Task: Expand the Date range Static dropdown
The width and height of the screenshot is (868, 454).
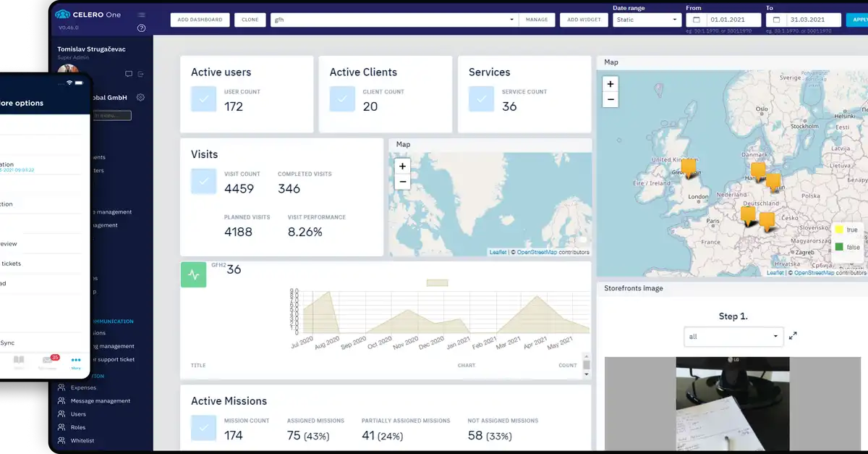Action: [646, 20]
